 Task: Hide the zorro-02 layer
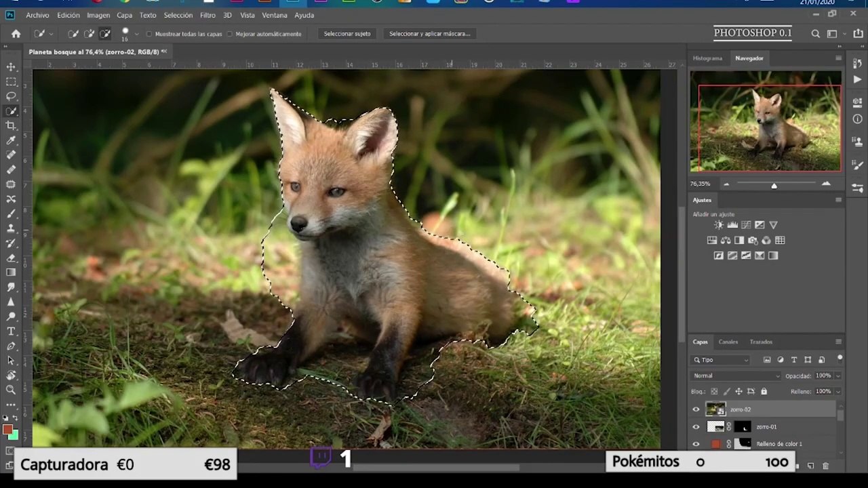[x=696, y=409]
